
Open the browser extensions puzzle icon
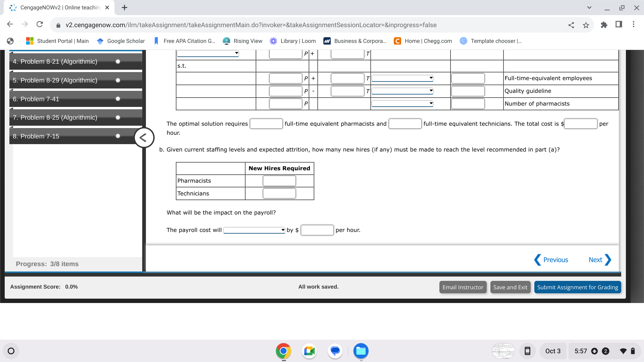pyautogui.click(x=604, y=24)
